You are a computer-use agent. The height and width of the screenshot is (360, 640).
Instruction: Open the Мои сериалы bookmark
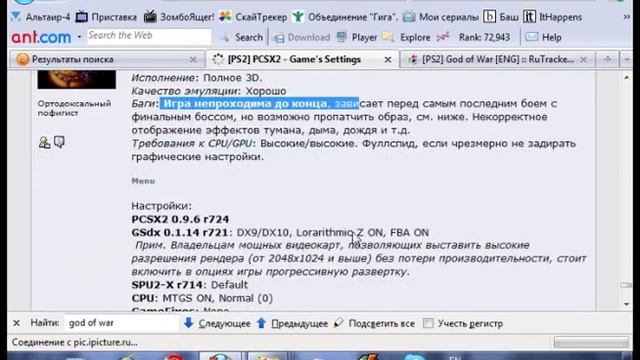(x=441, y=17)
